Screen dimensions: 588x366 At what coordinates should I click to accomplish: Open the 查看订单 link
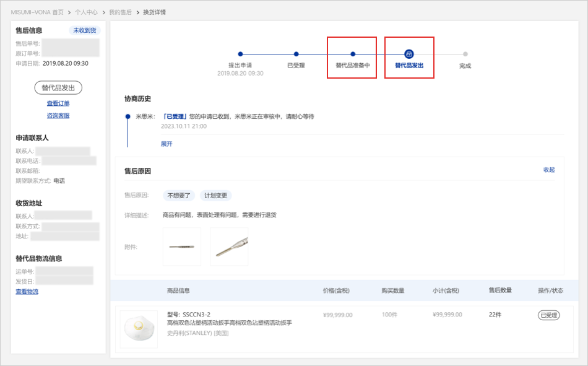click(58, 103)
